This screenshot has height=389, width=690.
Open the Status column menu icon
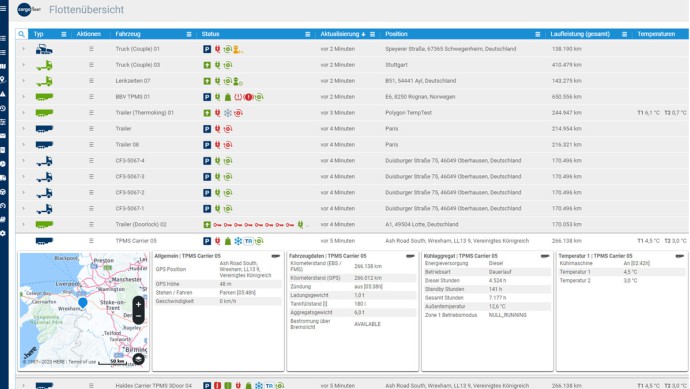pos(308,34)
